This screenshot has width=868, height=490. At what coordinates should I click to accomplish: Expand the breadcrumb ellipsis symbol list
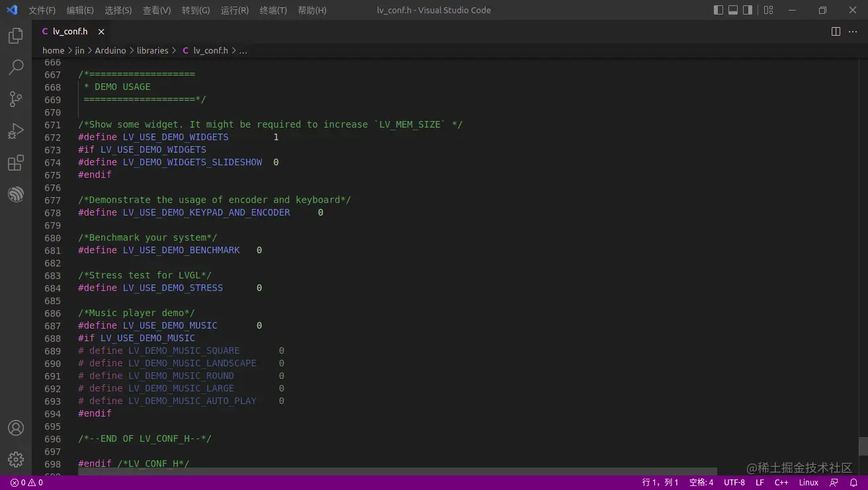[243, 50]
